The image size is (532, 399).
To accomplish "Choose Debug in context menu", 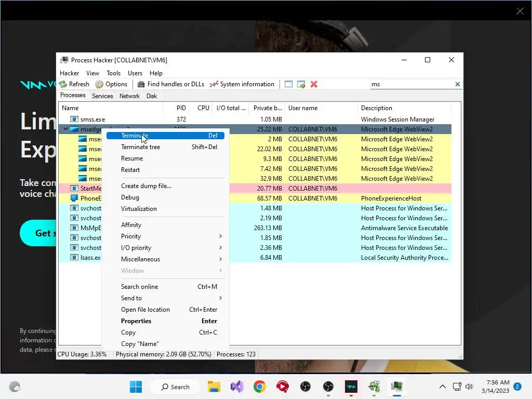I will 165,197.
